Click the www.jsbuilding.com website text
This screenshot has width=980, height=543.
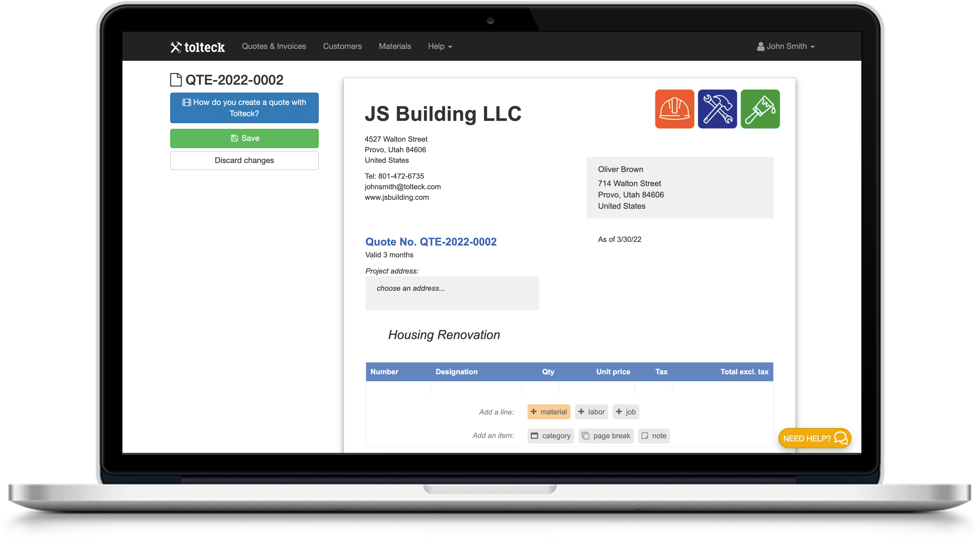[396, 197]
